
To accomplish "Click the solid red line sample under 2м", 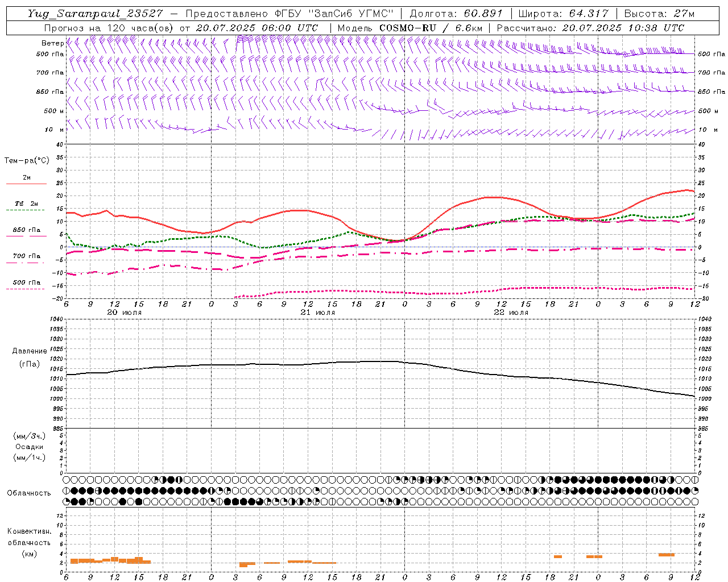I will (26, 184).
